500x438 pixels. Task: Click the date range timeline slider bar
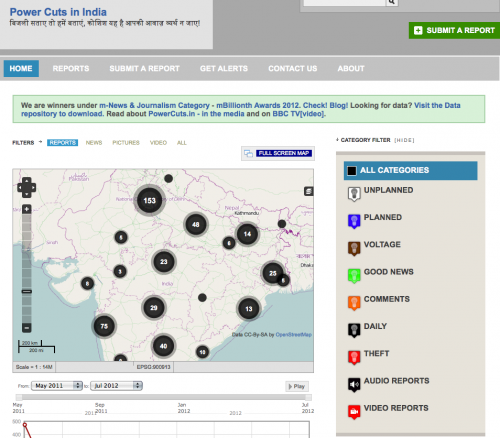tap(164, 397)
